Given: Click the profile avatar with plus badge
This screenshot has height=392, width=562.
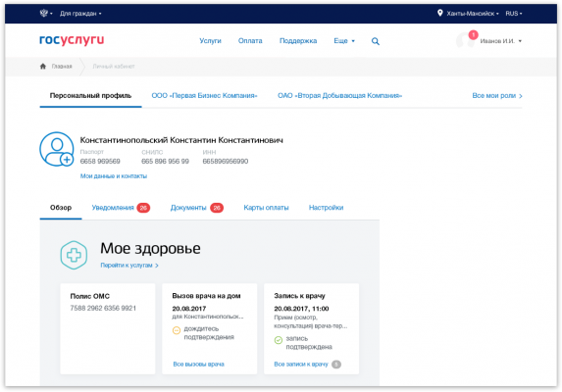Looking at the screenshot, I should tap(57, 149).
